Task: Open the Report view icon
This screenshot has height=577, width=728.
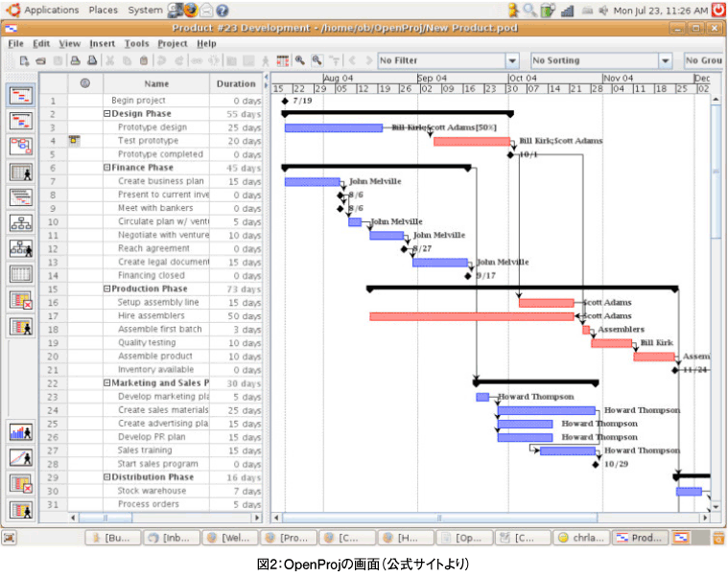Action: point(21,274)
